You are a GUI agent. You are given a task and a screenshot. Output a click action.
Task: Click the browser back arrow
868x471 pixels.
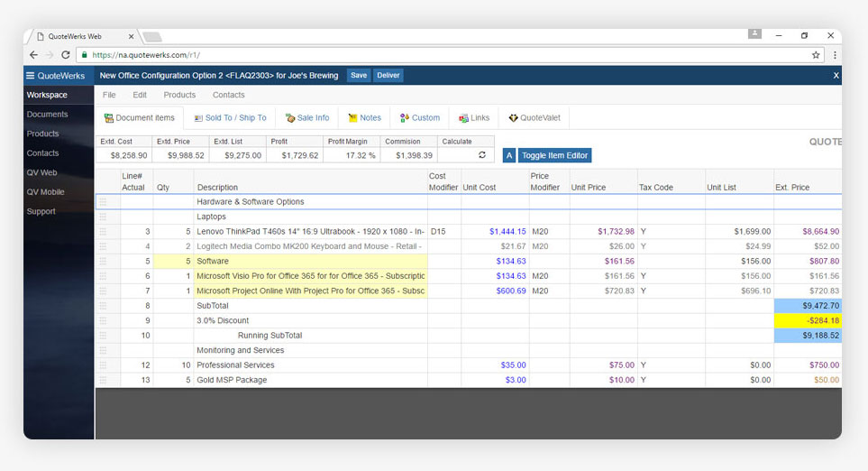point(33,55)
